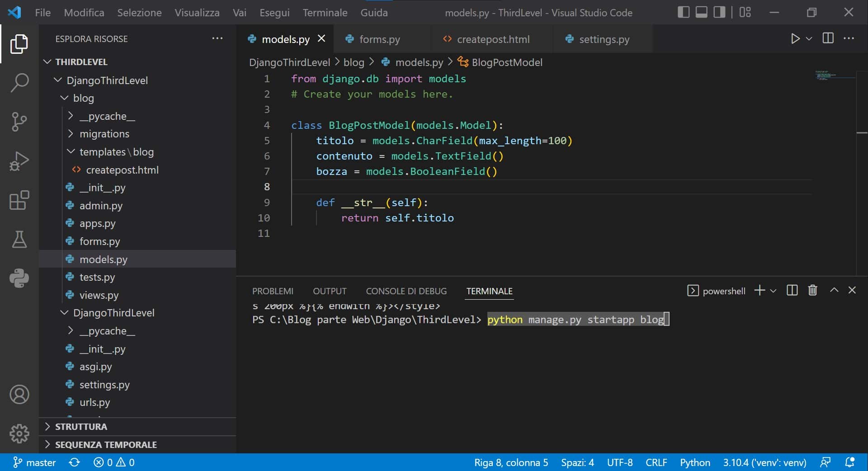
Task: Click the editor minimap preview
Action: point(835,76)
